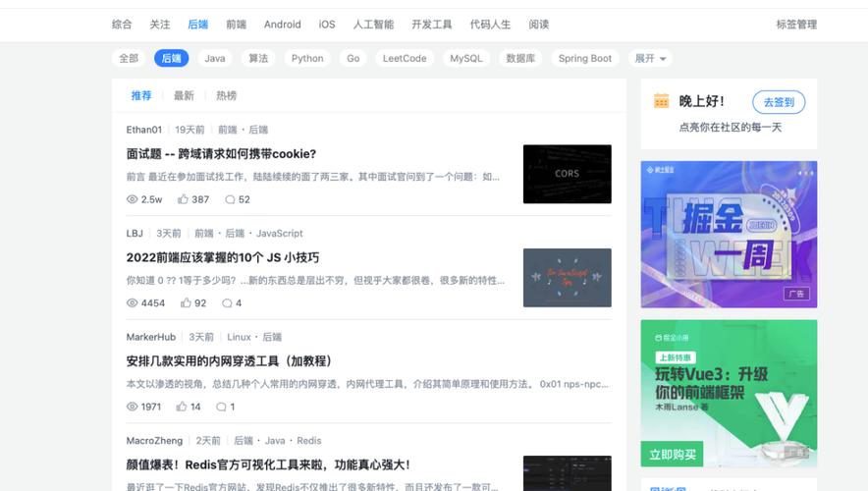This screenshot has height=491, width=868.
Task: Show 最新 sorted articles
Action: coord(184,96)
